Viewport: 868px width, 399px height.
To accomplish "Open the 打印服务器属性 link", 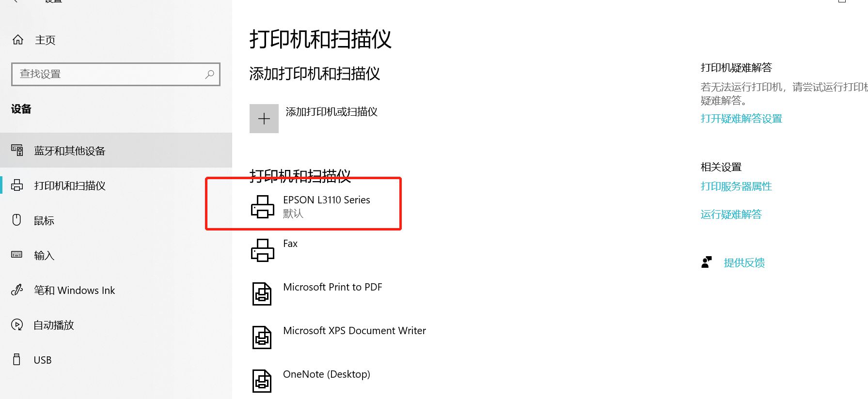I will (x=736, y=186).
